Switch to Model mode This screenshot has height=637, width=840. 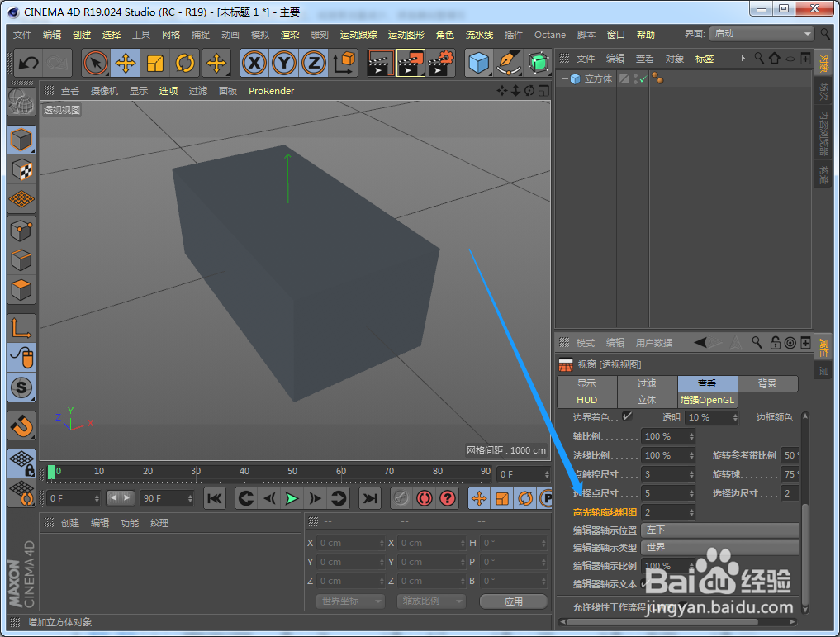(21, 140)
